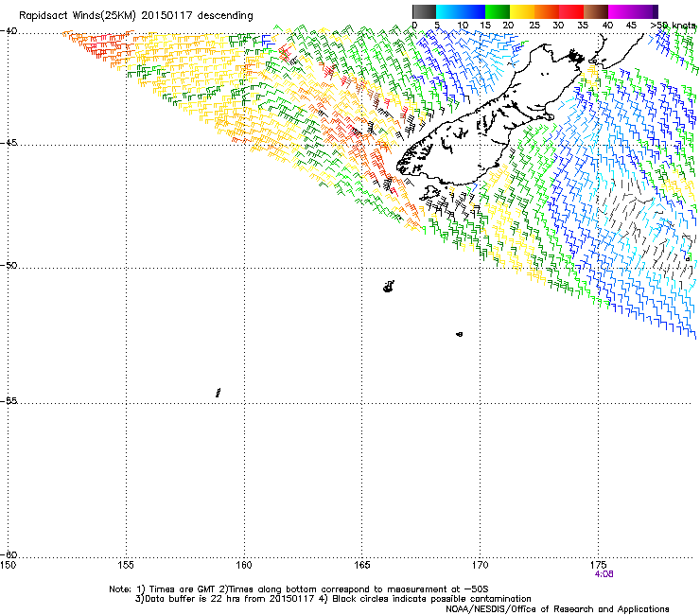This screenshot has height=615, width=700.
Task: Click the '-55' latitude label
Action: click(x=9, y=400)
